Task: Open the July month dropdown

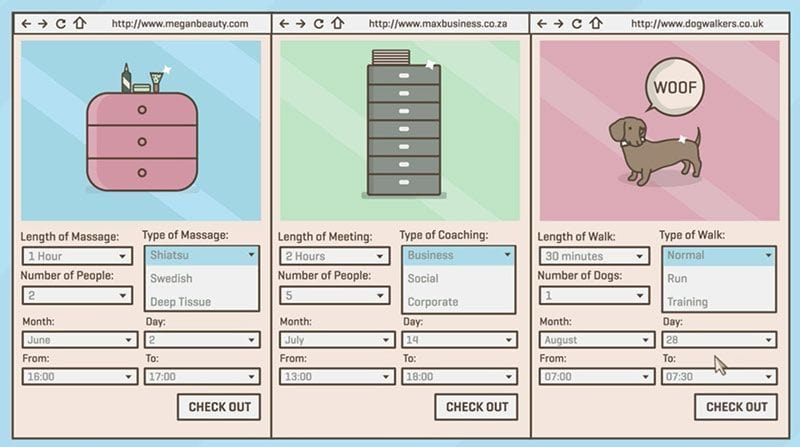Action: pyautogui.click(x=337, y=339)
